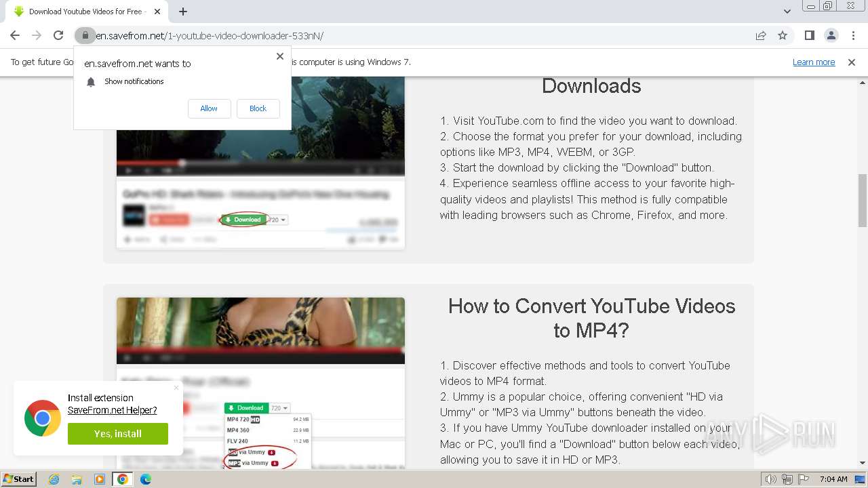868x488 pixels.
Task: Bookmark this page with the star icon
Action: tap(783, 35)
